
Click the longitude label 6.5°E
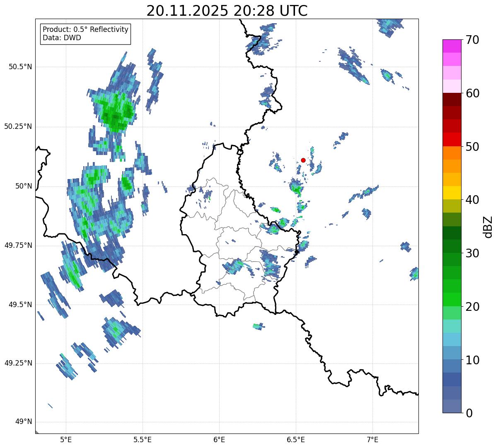tap(296, 439)
